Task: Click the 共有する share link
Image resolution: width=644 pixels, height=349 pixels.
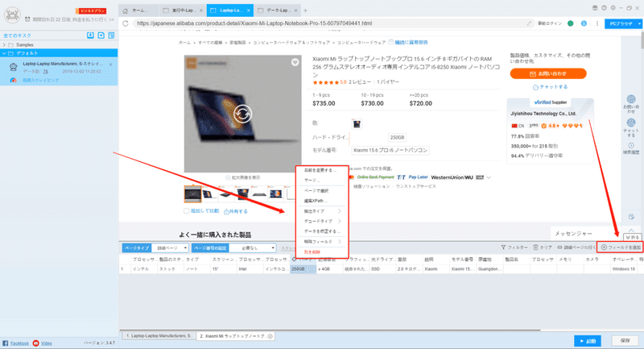Action: click(236, 211)
